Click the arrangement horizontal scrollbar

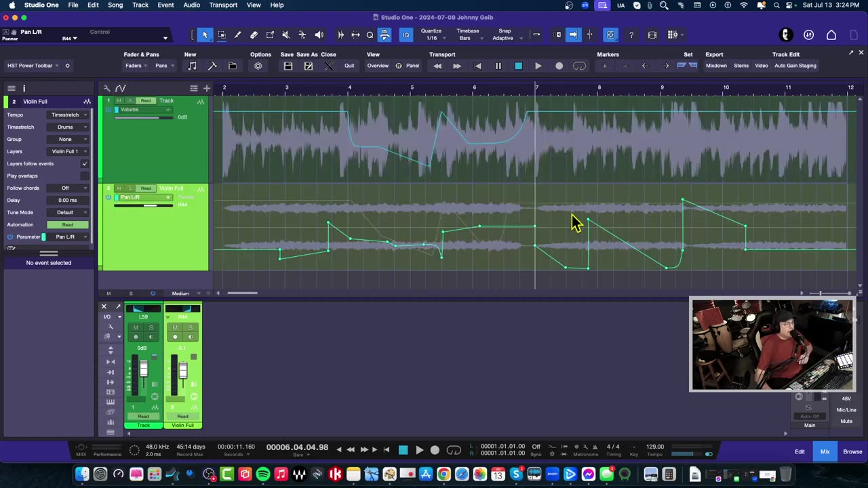tap(242, 293)
